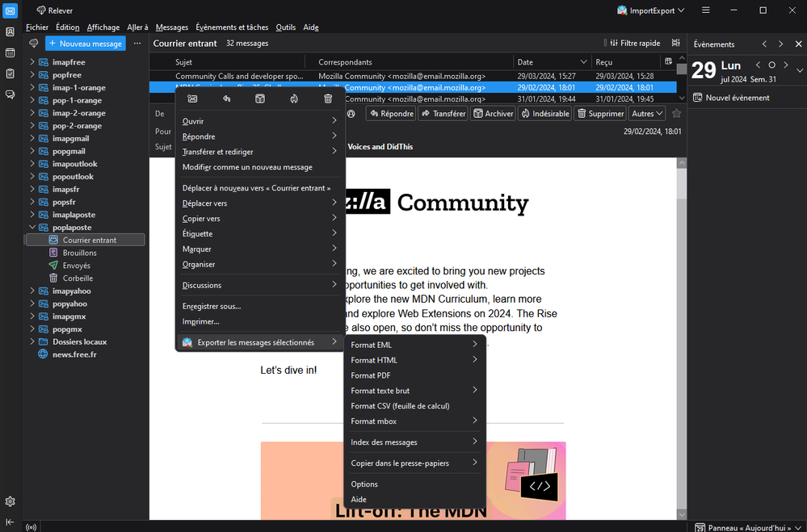The image size is (807, 532).
Task: Click the junk icon in context menu
Action: tap(294, 98)
